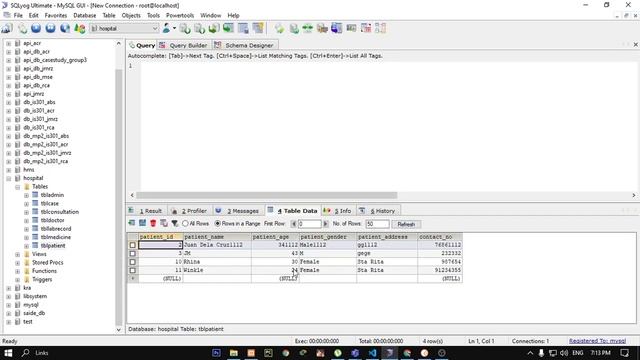Expand the mysql database node
The height and width of the screenshot is (360, 640).
coord(9,305)
